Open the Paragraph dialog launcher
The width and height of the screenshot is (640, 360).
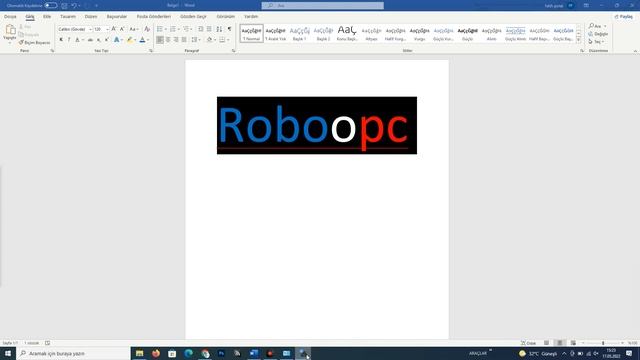233,51
